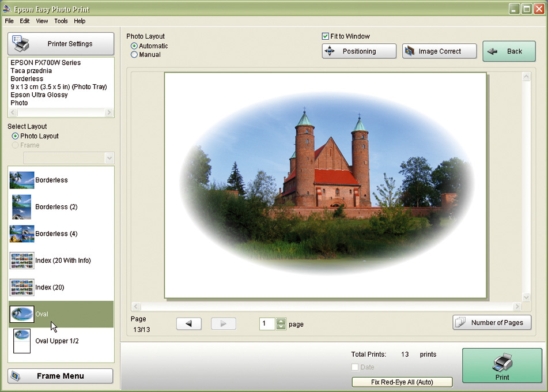Increase the page copies spinner
This screenshot has width=548, height=392.
coord(281,321)
